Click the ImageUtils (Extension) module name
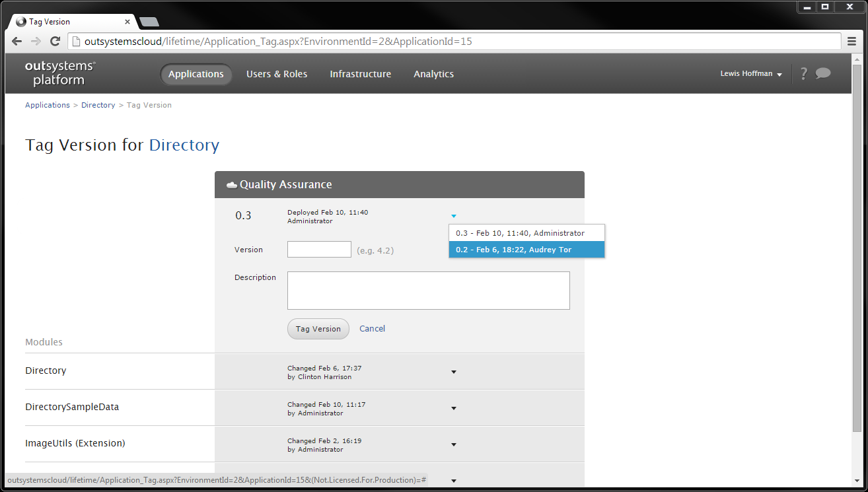868x492 pixels. tap(75, 444)
